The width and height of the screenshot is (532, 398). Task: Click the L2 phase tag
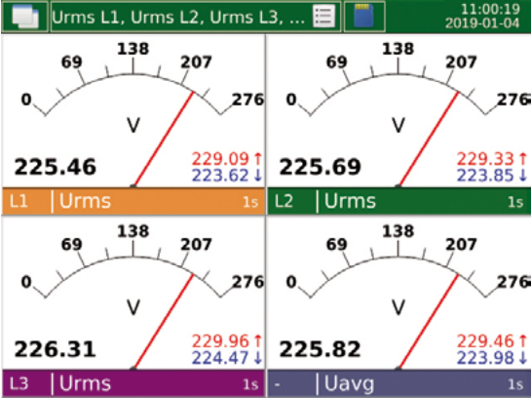(x=284, y=201)
